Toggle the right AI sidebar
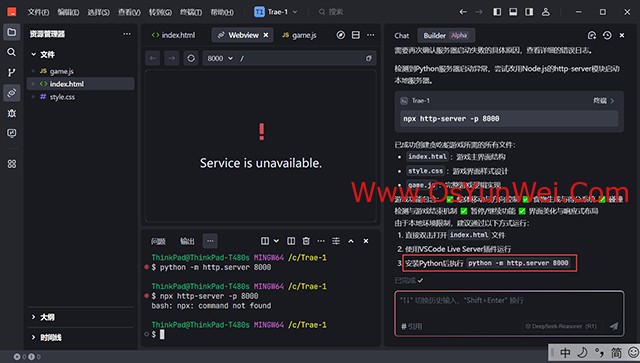The width and height of the screenshot is (640, 363). coord(529,12)
